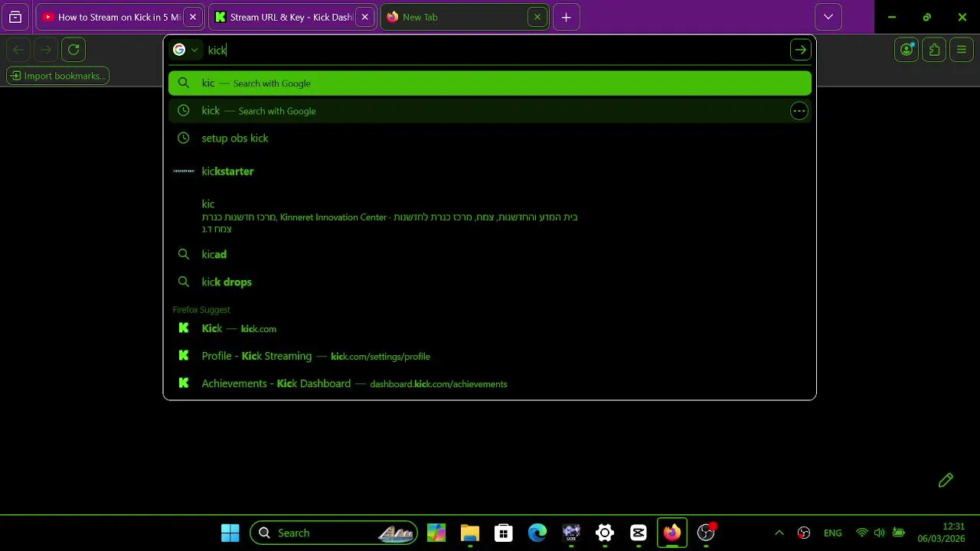The width and height of the screenshot is (980, 551).
Task: Open the Google search engine selector dropdown
Action: click(x=185, y=50)
